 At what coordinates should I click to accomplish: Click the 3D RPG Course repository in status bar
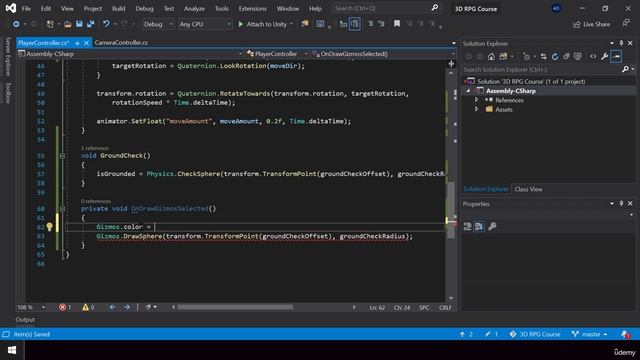point(535,334)
